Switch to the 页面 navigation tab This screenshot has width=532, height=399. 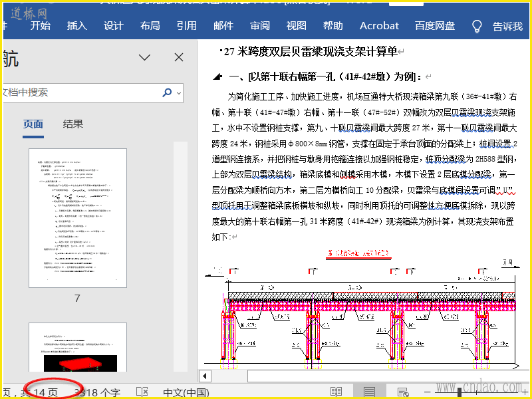click(33, 124)
